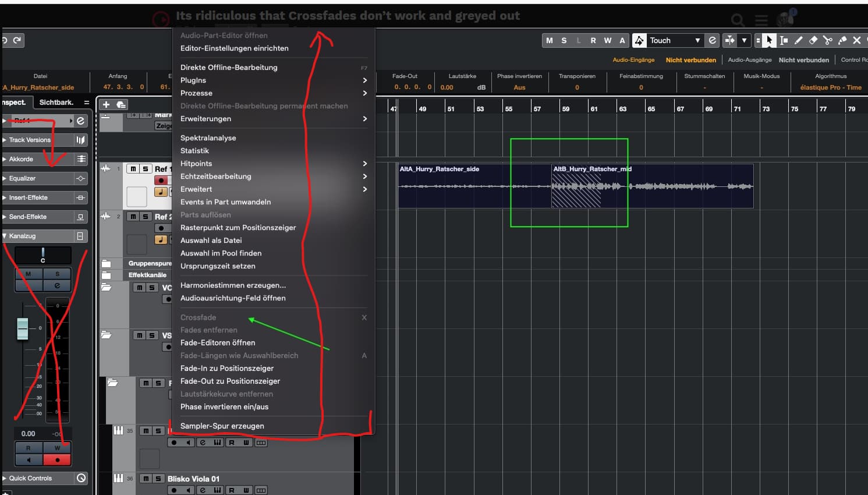The image size is (868, 495).
Task: Select the Range Selection tool
Action: [784, 40]
